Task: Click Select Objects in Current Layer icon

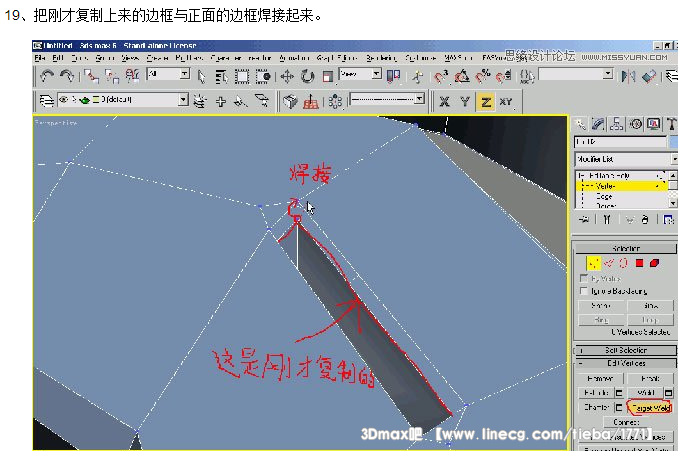Action: (x=241, y=101)
